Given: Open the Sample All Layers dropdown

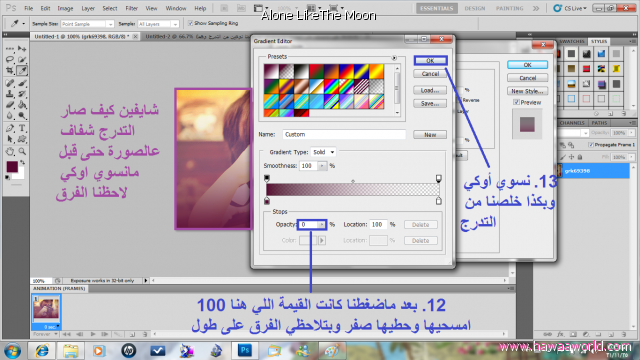Looking at the screenshot, I should tap(158, 24).
